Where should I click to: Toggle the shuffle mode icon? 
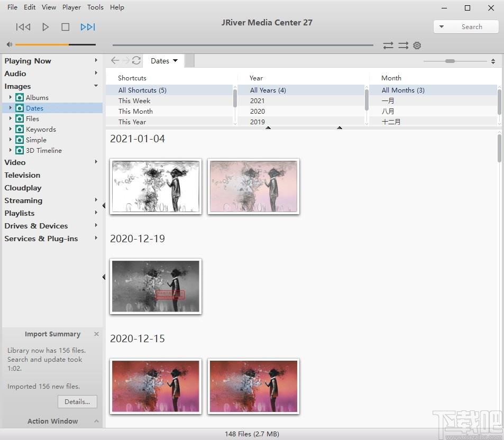403,45
